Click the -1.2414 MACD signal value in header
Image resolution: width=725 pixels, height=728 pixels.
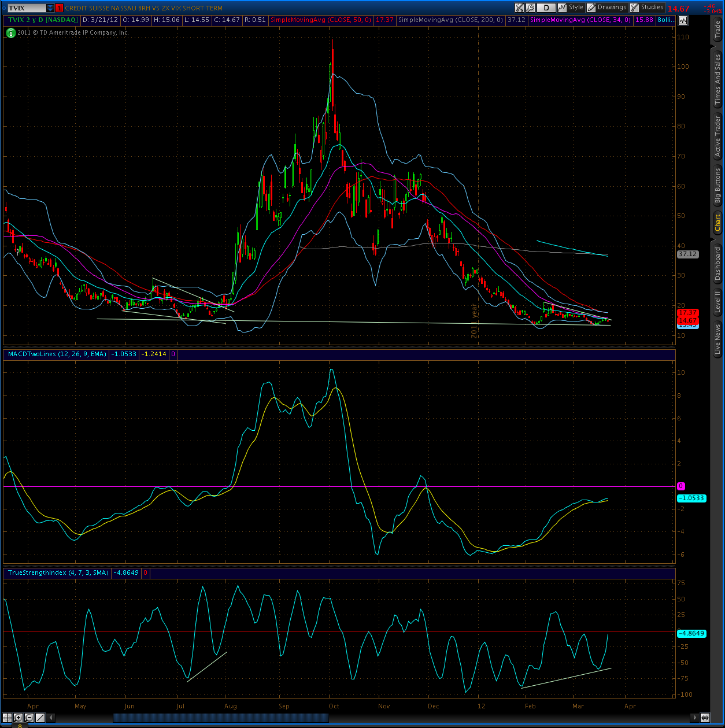tap(154, 354)
